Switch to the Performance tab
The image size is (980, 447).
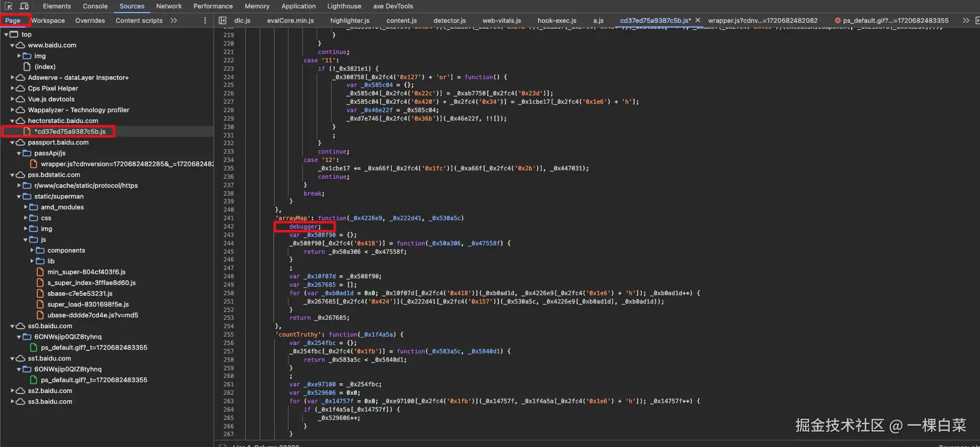213,6
